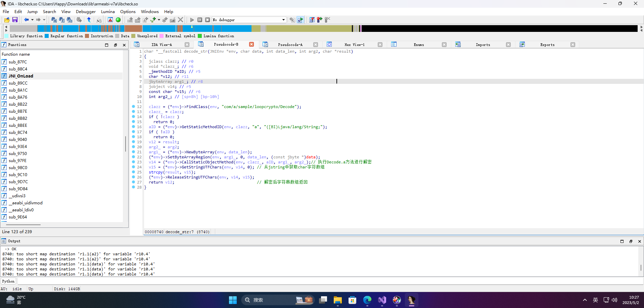Screen dimensions: 644x308
Task: Pause process with the pause button
Action: click(x=200, y=20)
